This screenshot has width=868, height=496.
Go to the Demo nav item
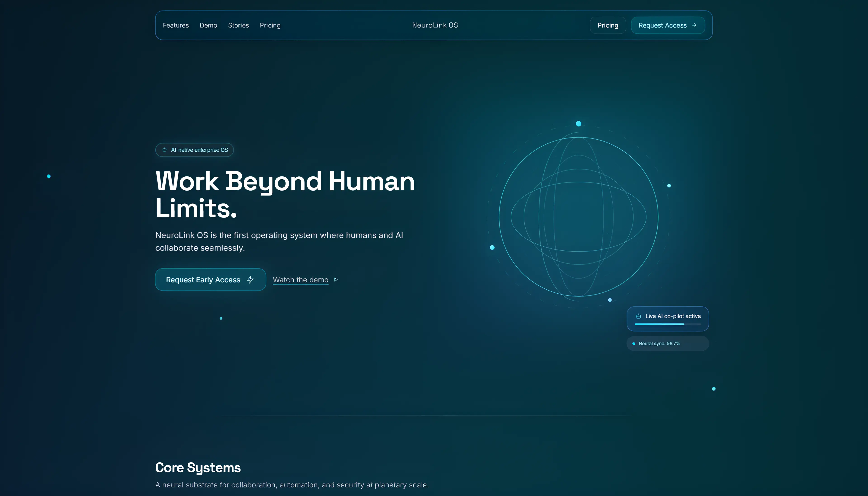[208, 25]
